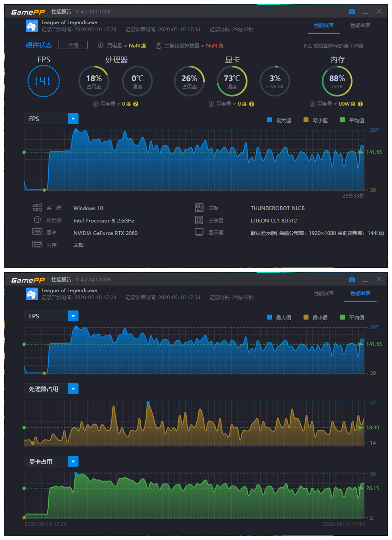
Task: Switch to 性能图表 tab in top window
Action: (360, 25)
